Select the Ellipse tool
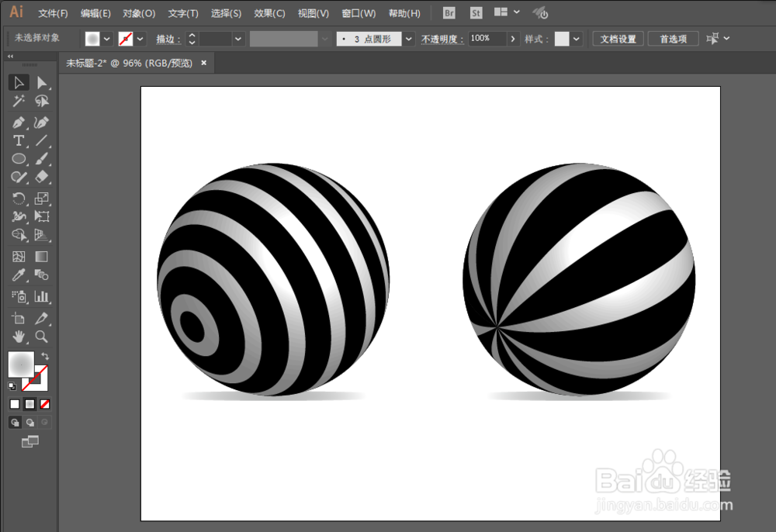776x532 pixels. point(19,159)
